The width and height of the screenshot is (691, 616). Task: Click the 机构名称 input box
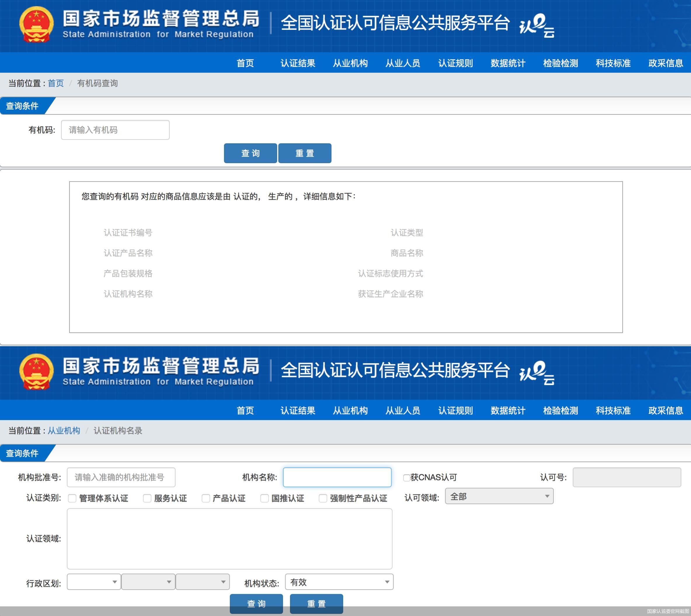337,477
